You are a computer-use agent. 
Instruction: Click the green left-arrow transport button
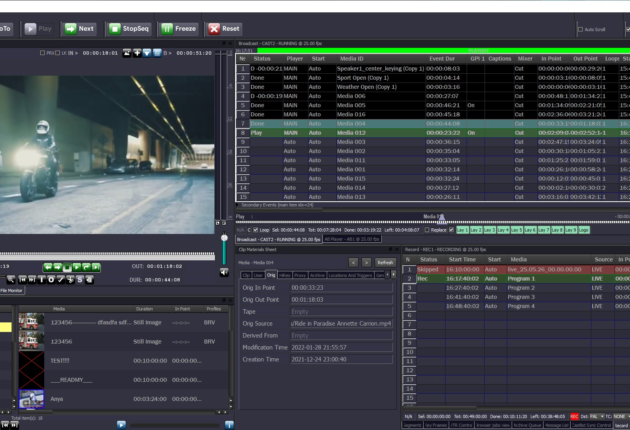tap(48, 267)
